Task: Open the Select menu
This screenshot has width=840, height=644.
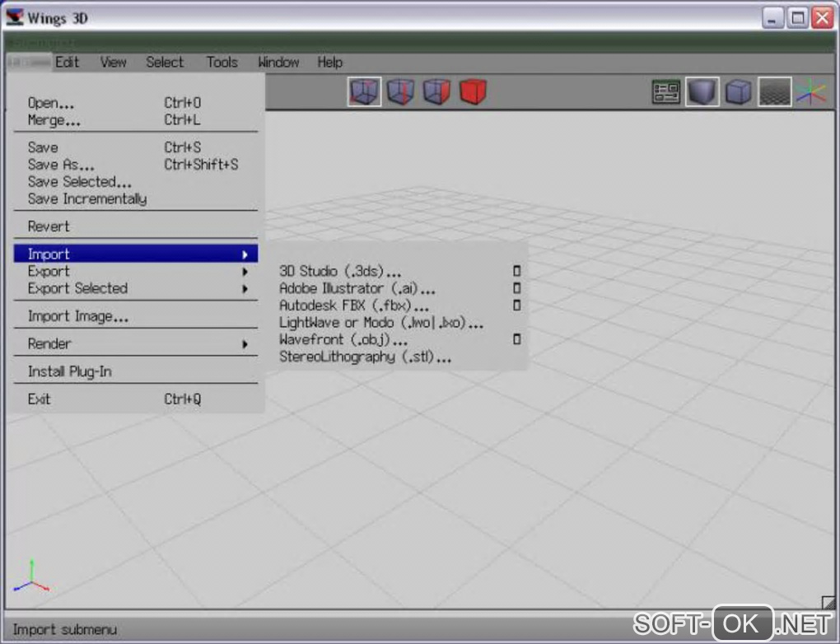Action: 165,62
